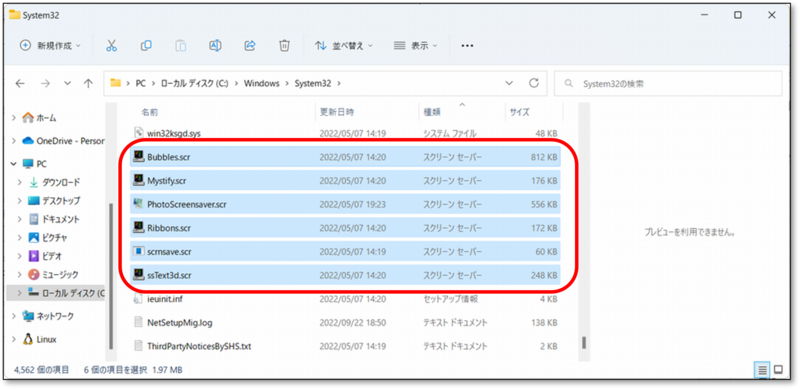Image resolution: width=800 pixels, height=389 pixels.
Task: Click the Ribbons.scr file icon
Action: pos(138,228)
